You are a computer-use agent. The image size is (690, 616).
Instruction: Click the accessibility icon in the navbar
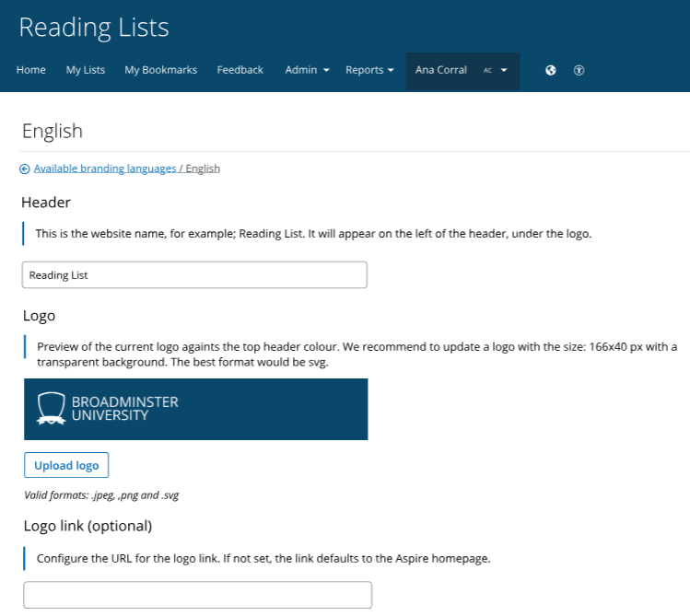tap(579, 70)
